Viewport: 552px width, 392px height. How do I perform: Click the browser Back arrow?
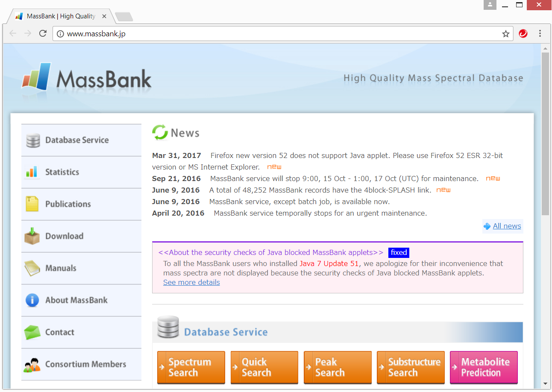click(x=13, y=33)
